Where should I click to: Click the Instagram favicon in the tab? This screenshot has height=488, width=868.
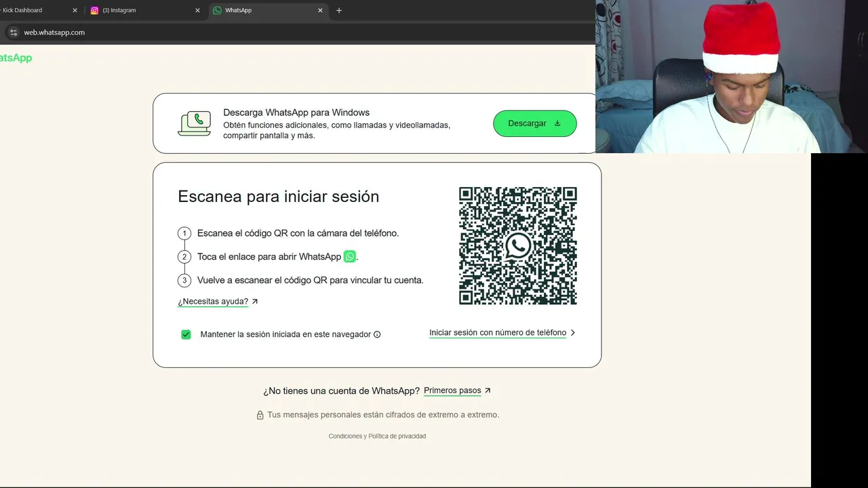(x=95, y=10)
